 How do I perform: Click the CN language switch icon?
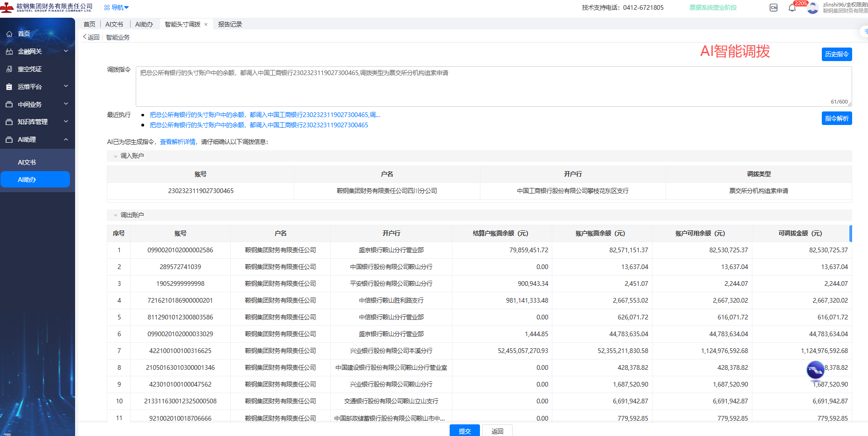click(x=773, y=7)
